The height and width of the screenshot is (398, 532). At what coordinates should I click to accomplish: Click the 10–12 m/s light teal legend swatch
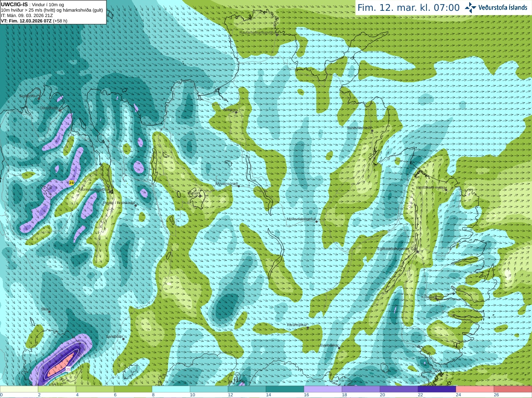[x=209, y=389]
